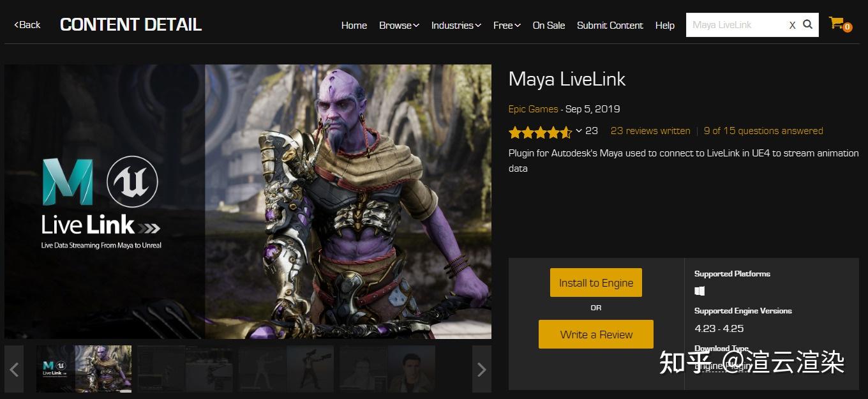
Task: Open the 23 reviews written link
Action: pyautogui.click(x=650, y=131)
